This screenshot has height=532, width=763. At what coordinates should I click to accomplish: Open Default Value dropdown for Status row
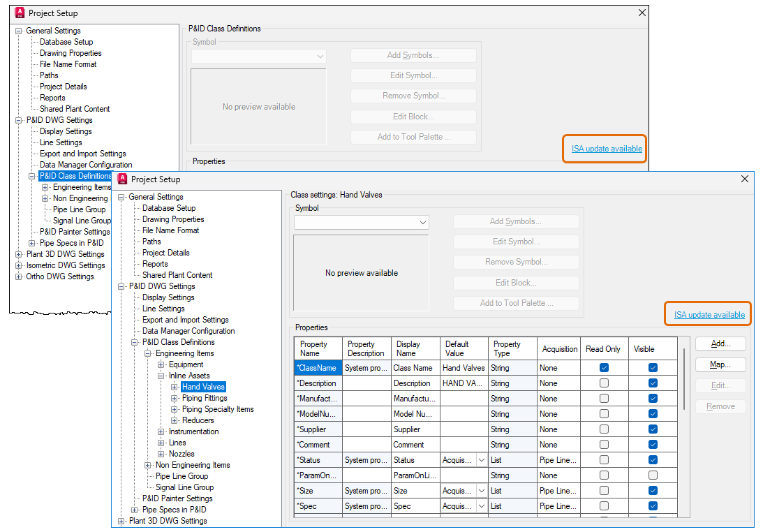(x=481, y=460)
